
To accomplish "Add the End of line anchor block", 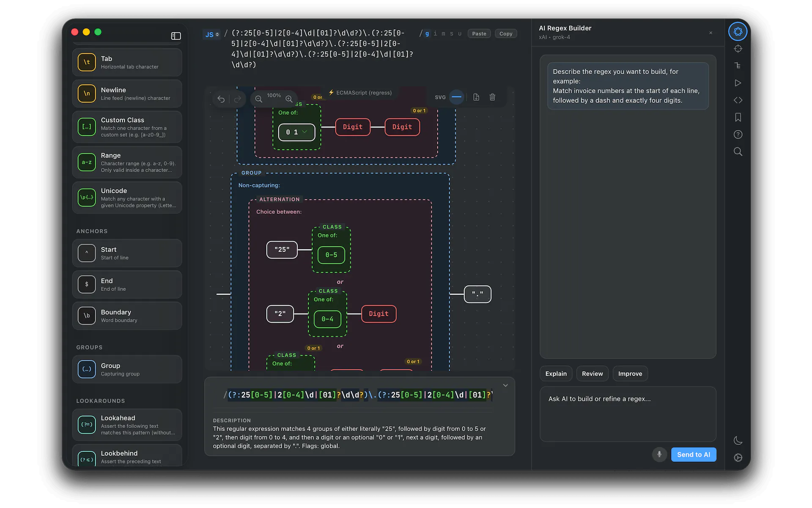I will click(x=127, y=284).
